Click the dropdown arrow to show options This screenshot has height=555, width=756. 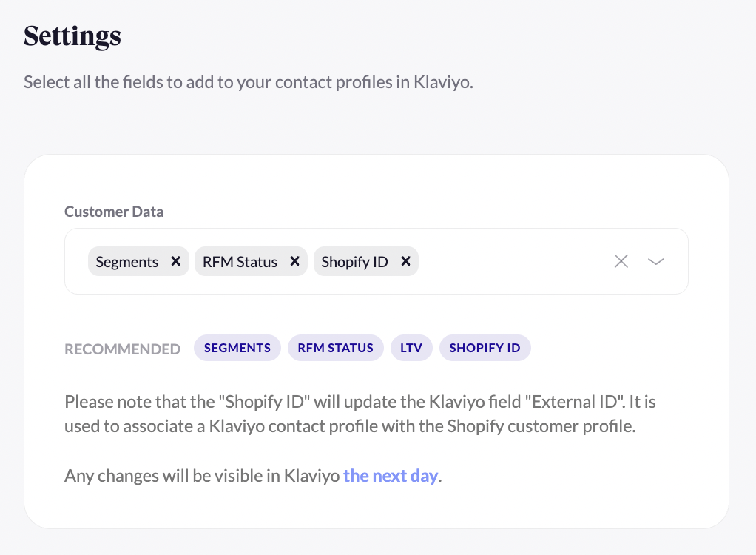point(655,261)
